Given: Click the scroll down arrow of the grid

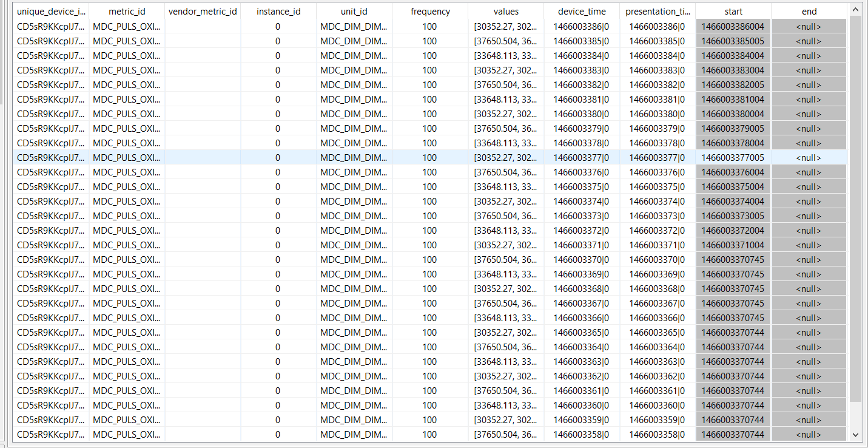Looking at the screenshot, I should click(856, 435).
